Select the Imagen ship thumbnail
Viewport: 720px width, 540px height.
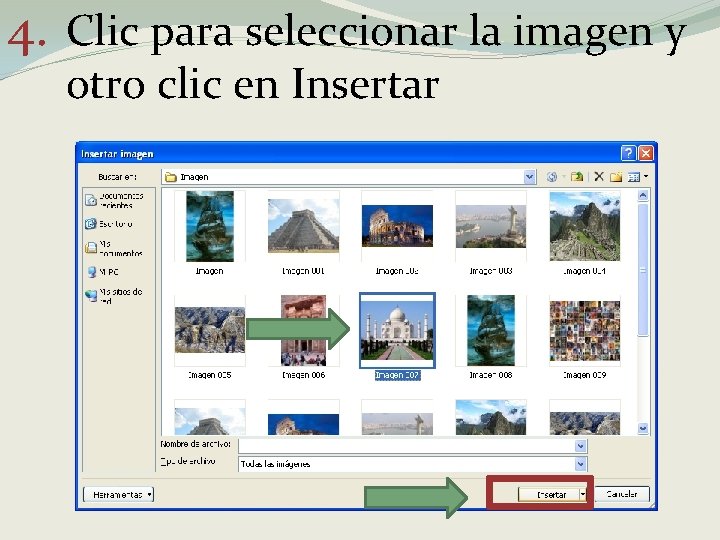click(210, 226)
